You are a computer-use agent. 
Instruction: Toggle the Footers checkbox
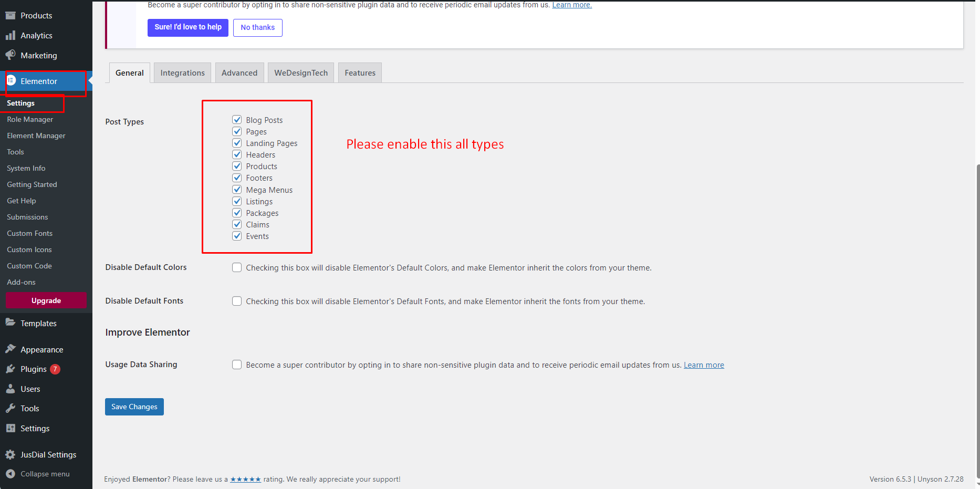point(237,178)
